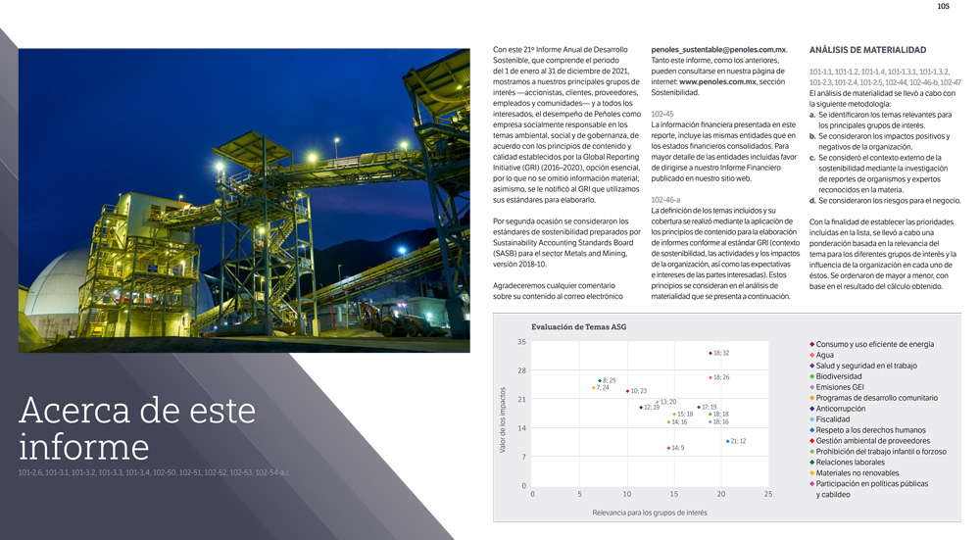
Task: Click the '7; 24' data point label
Action: (x=603, y=387)
